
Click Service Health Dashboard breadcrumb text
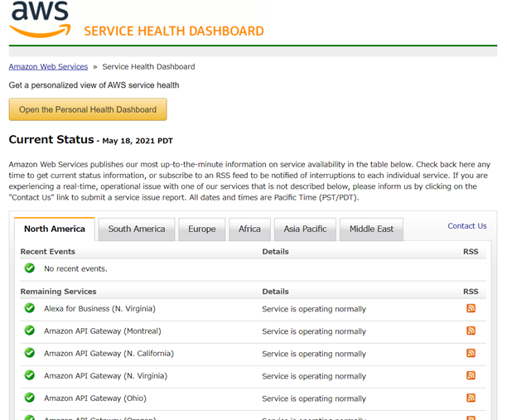tap(148, 66)
